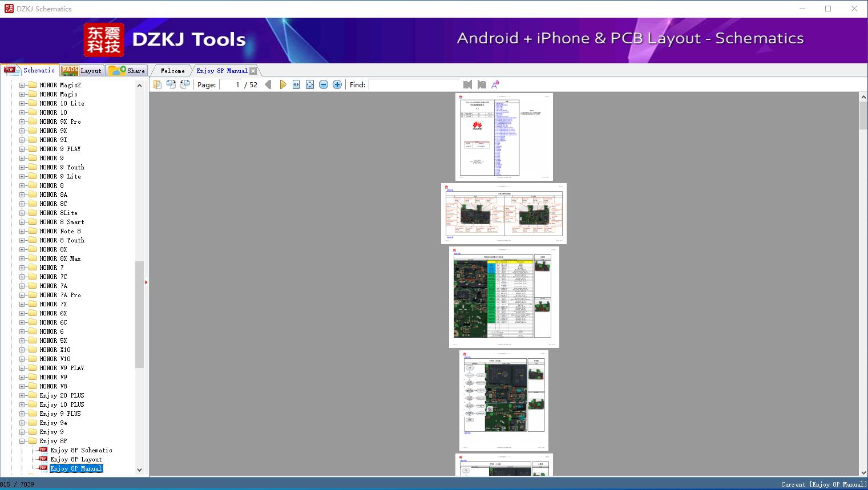This screenshot has height=490, width=868.
Task: Zoom in on the PDF
Action: point(337,84)
